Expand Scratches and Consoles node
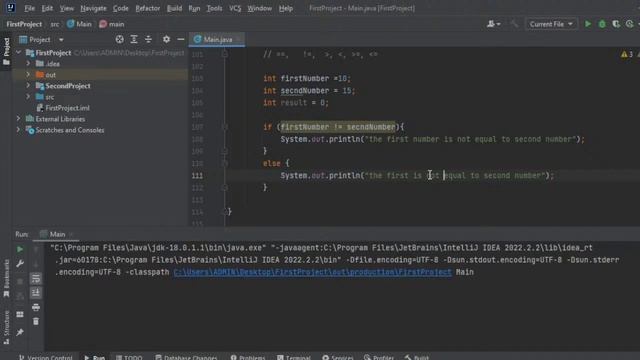 pyautogui.click(x=18, y=130)
